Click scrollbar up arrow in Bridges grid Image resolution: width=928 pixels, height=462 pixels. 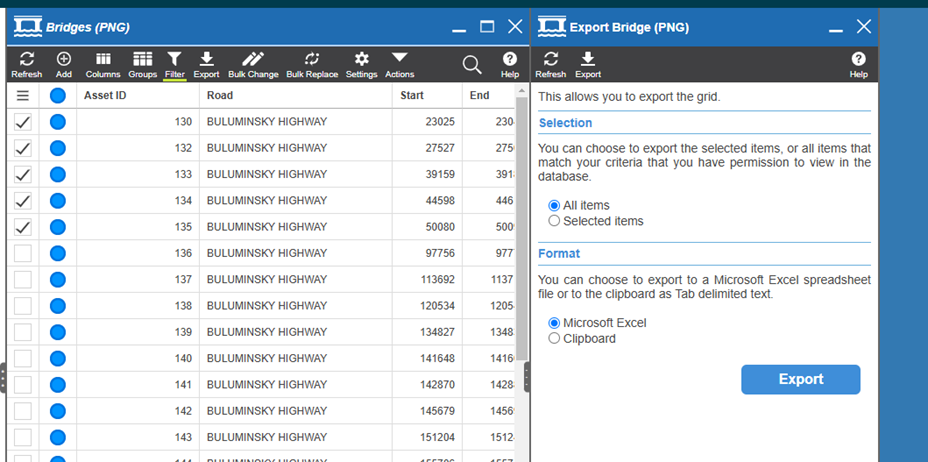[521, 91]
